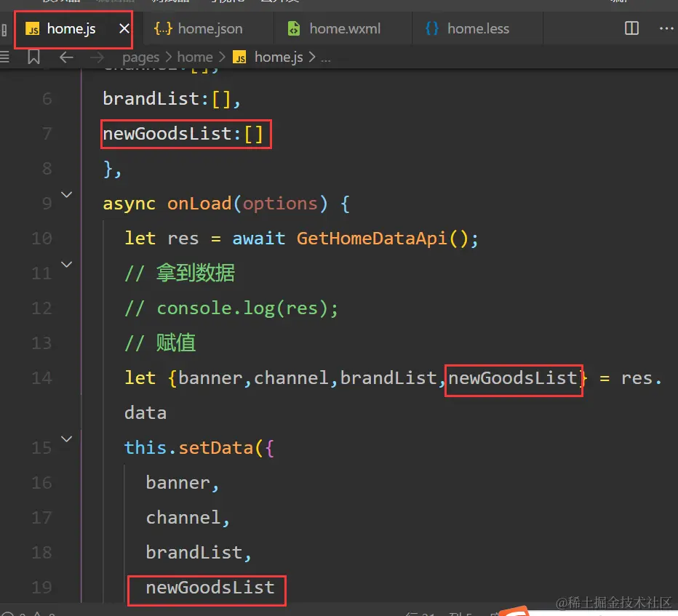This screenshot has height=616, width=678.
Task: Click line number 14 in the gutter
Action: pyautogui.click(x=42, y=378)
